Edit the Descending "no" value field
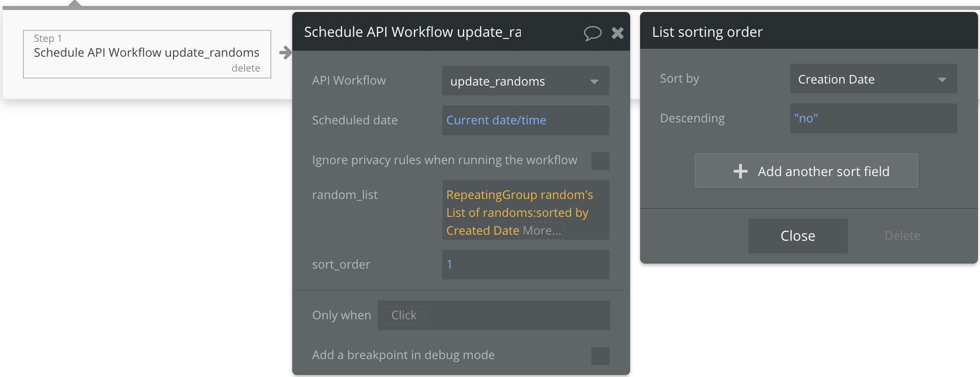Image resolution: width=980 pixels, height=377 pixels. [873, 118]
